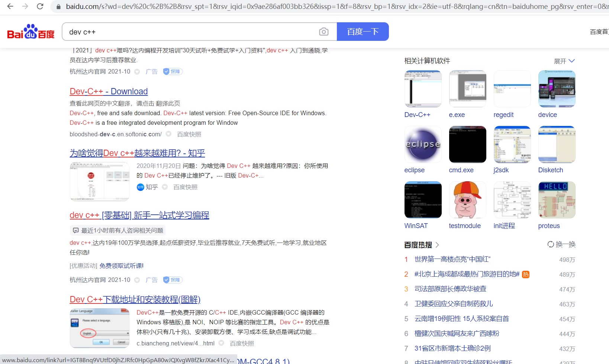Click j2sdk thumbnail
This screenshot has width=609, height=364.
512,144
